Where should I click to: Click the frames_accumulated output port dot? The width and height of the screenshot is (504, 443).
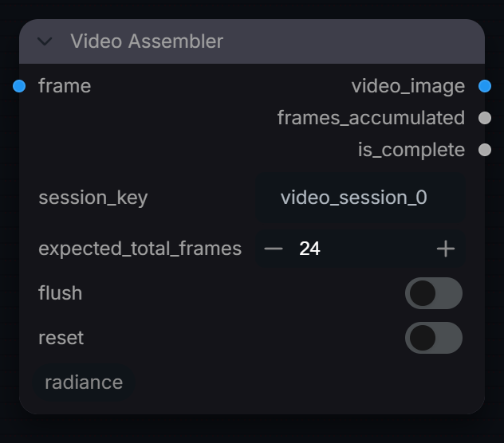click(x=485, y=118)
